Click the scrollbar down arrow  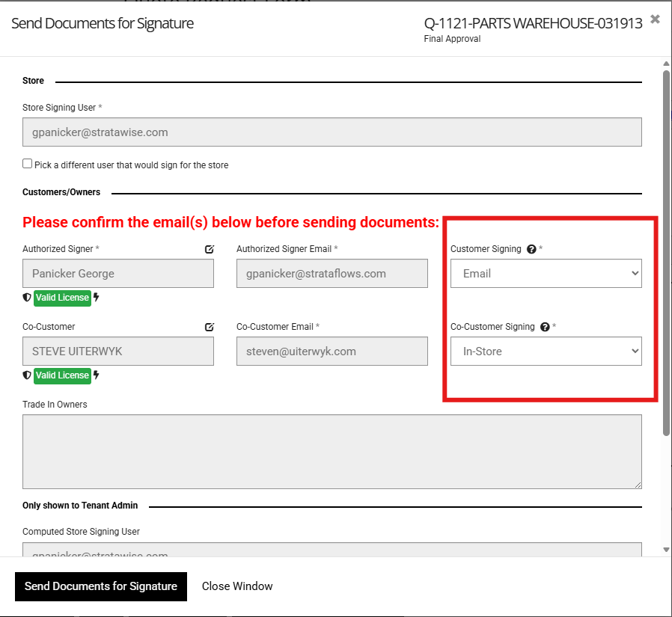[666, 550]
